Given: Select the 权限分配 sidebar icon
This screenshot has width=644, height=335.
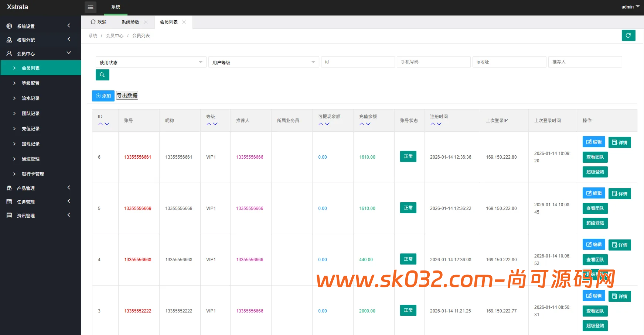Looking at the screenshot, I should pyautogui.click(x=9, y=39).
